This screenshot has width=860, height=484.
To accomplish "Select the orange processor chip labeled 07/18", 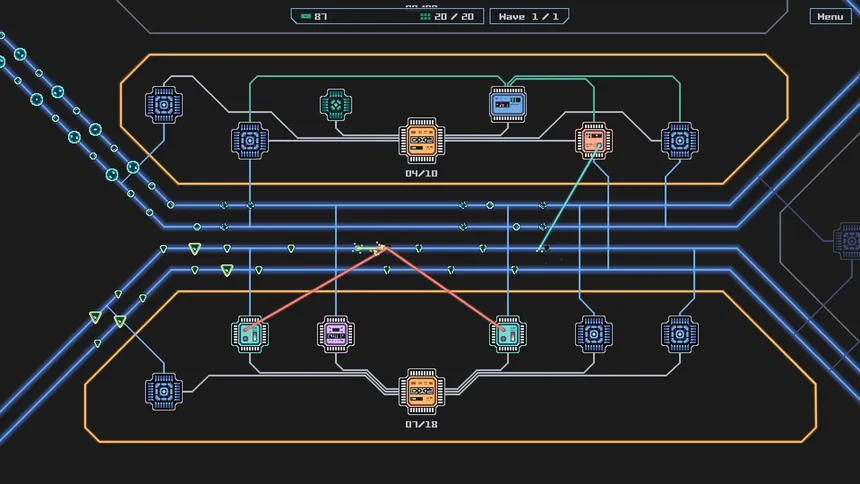I will coord(421,391).
